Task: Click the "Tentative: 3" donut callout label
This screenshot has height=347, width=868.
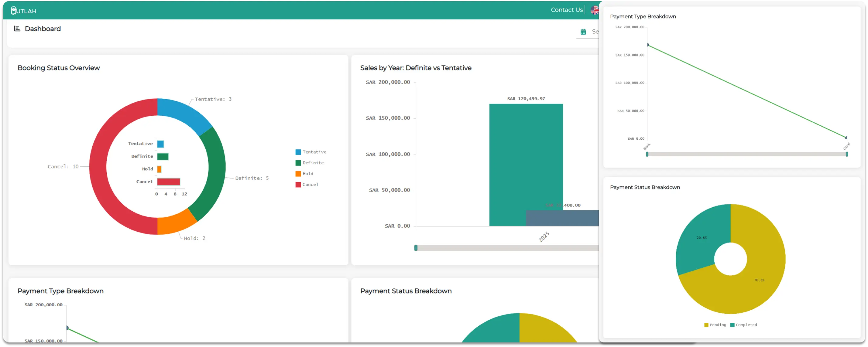Action: pyautogui.click(x=213, y=99)
